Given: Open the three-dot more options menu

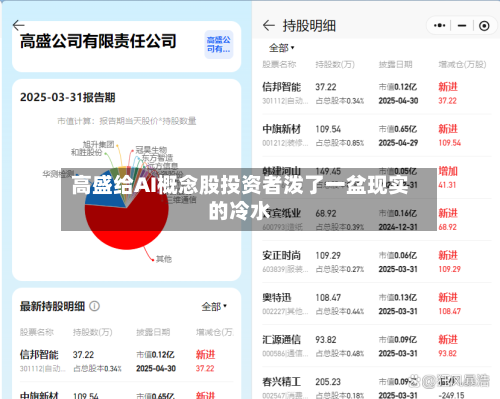Looking at the screenshot, I should click(x=439, y=26).
